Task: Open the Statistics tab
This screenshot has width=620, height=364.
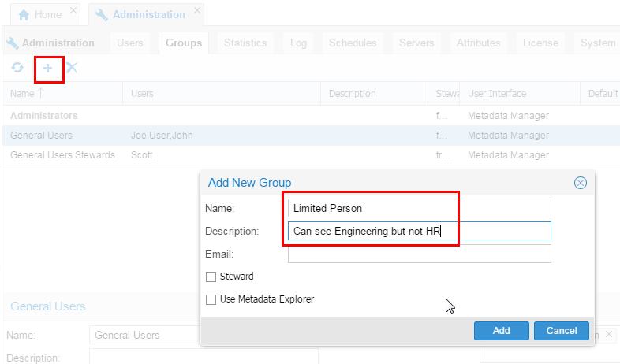Action: (245, 43)
